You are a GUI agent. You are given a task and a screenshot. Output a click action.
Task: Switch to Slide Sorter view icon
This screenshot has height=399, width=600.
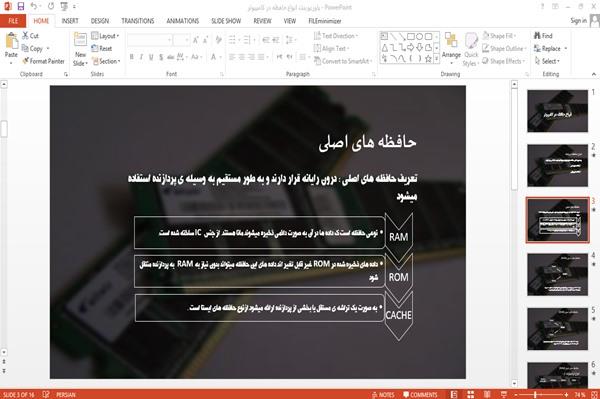(471, 394)
